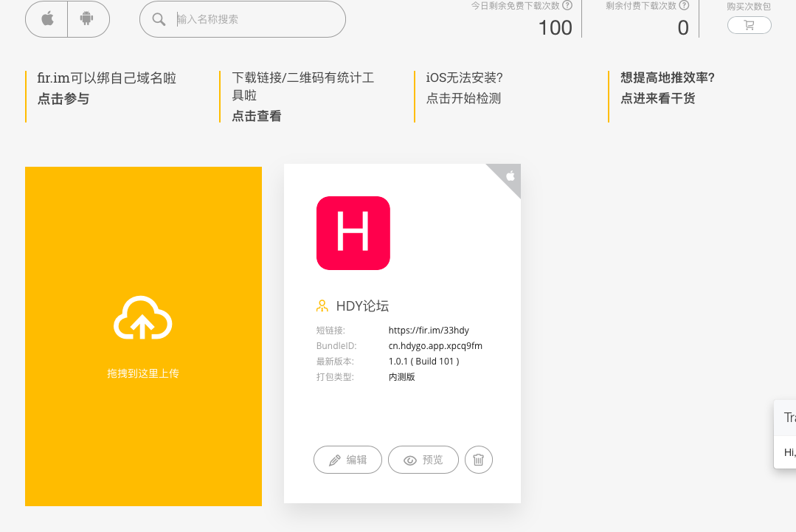The image size is (796, 532).
Task: Open help for remaining paid downloads
Action: coord(684,5)
